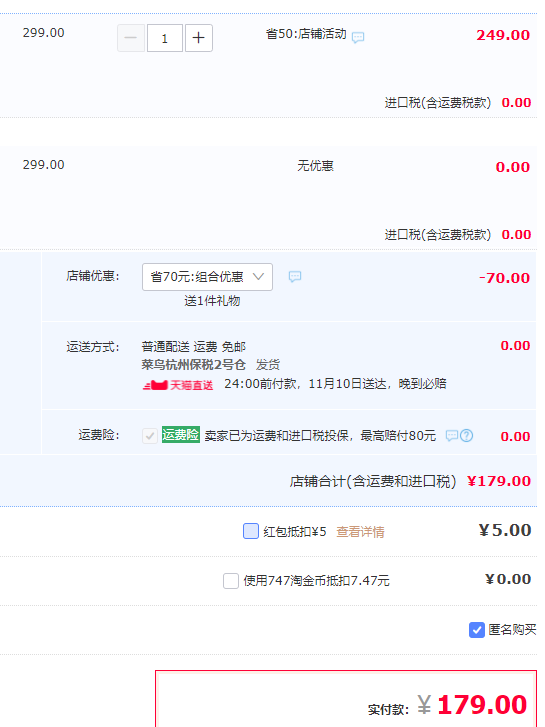This screenshot has height=727, width=545.
Task: Click the 运费险 checked checkbox
Action: pos(150,436)
